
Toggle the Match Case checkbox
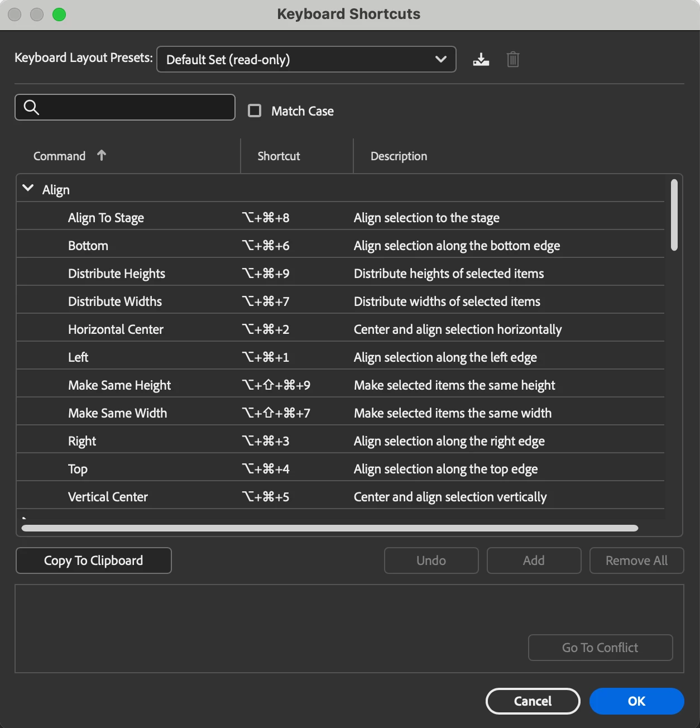[255, 111]
